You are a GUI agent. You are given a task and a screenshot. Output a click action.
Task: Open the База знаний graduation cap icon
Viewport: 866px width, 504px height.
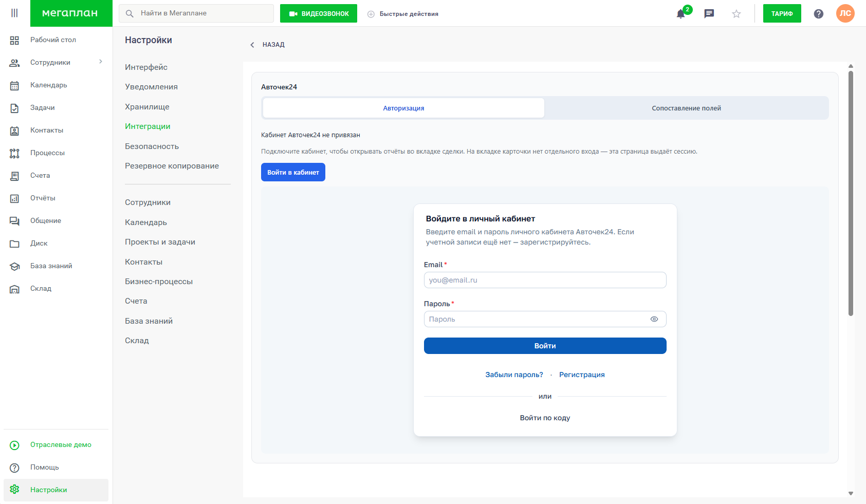coord(14,266)
